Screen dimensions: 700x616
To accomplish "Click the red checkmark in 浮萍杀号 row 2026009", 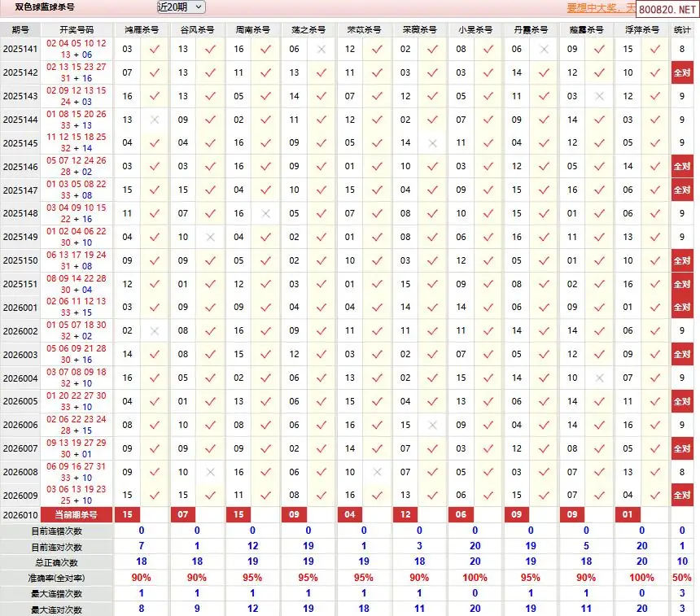I will 654,495.
